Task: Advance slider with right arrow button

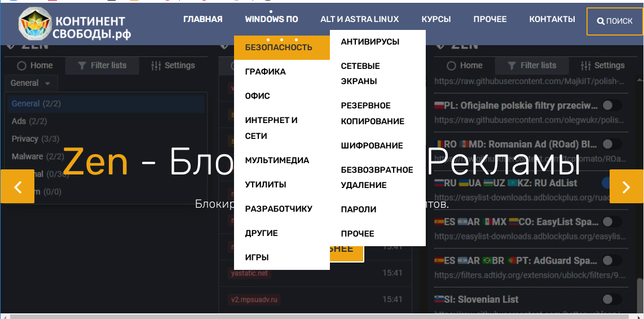Action: pyautogui.click(x=627, y=186)
